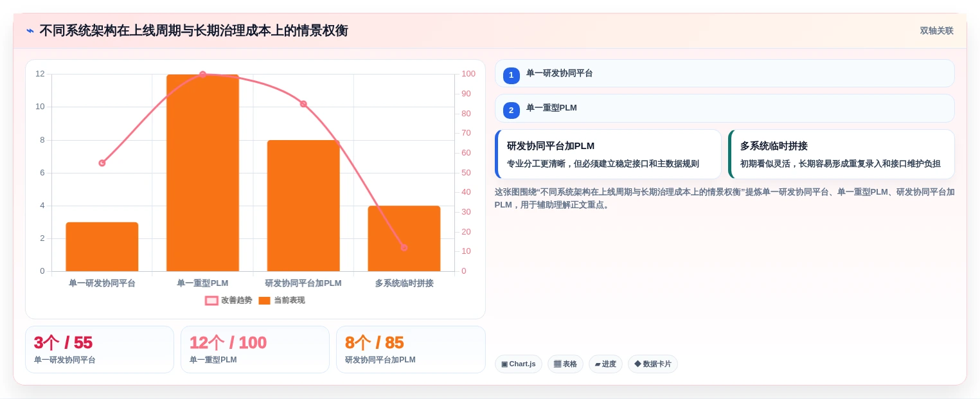Image resolution: width=980 pixels, height=399 pixels.
Task: Select the 进度 tag chip
Action: tap(605, 364)
